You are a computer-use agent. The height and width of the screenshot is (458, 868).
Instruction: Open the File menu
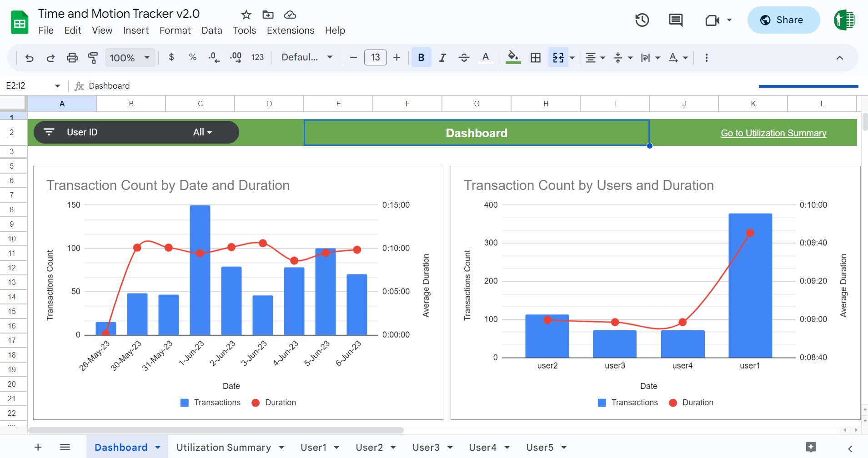click(46, 30)
